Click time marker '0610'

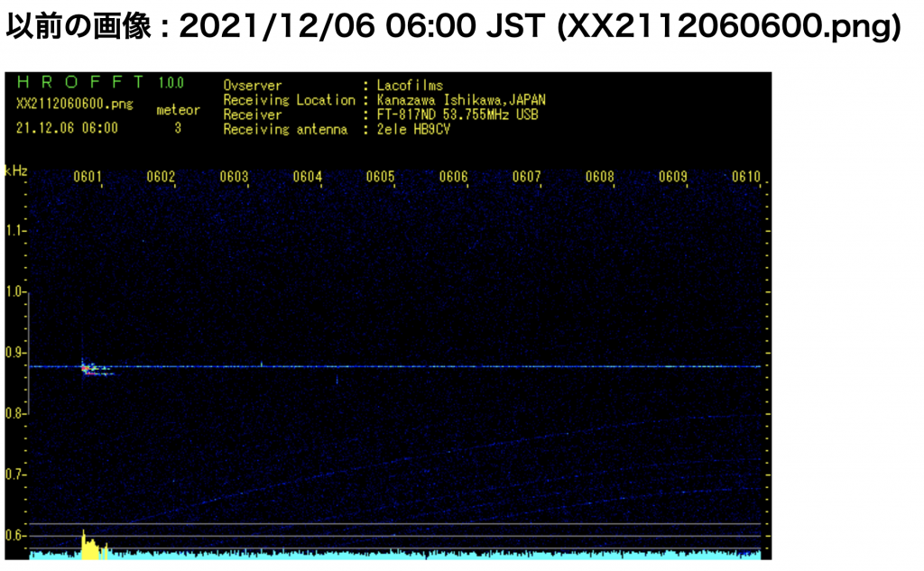coord(746,177)
